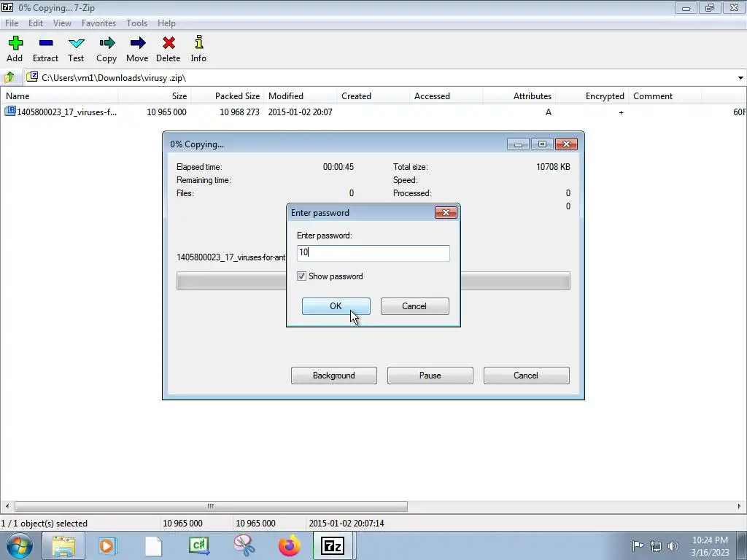Click the horizontal scrollbar thumb
This screenshot has width=747, height=560.
tap(211, 506)
